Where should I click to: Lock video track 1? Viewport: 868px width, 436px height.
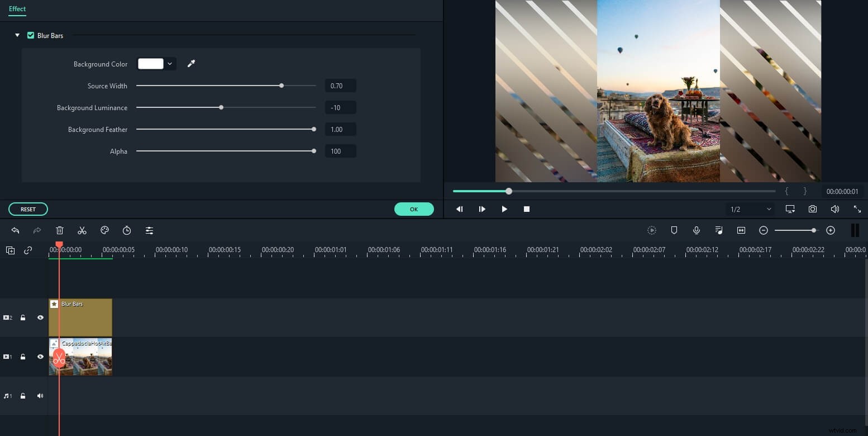(x=23, y=356)
